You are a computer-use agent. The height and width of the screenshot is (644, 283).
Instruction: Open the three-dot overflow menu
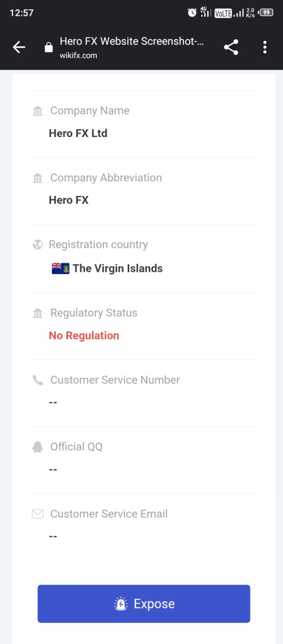pos(265,47)
